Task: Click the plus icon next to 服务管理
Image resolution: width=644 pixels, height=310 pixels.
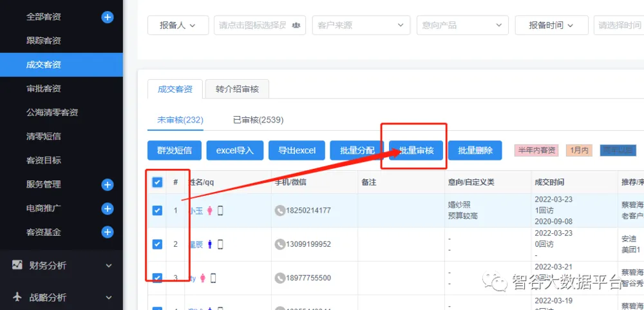Action: (x=108, y=185)
